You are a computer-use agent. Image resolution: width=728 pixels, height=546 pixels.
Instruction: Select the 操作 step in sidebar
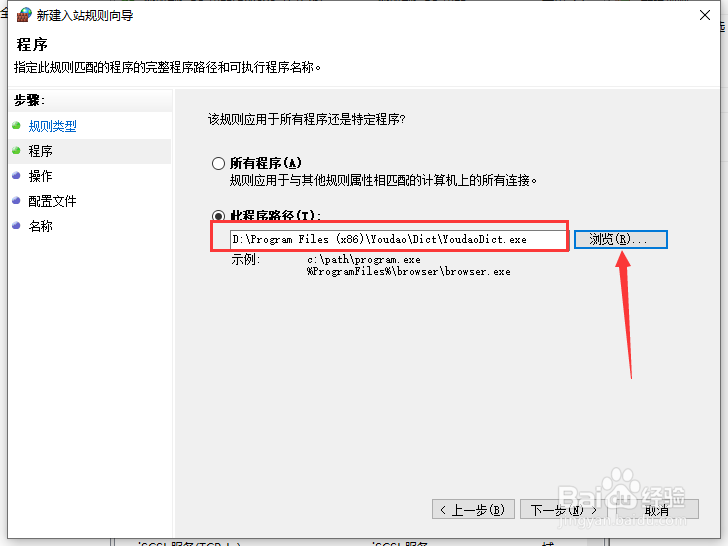[40, 176]
